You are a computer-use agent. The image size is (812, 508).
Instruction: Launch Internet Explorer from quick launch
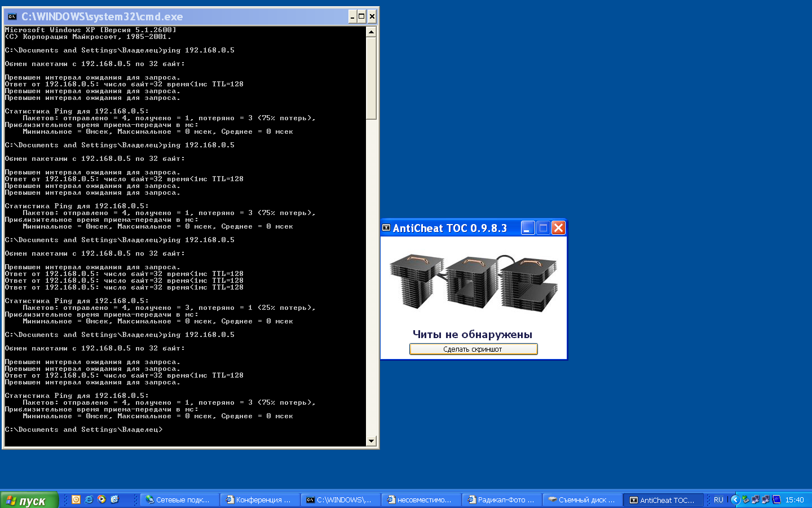tap(89, 500)
